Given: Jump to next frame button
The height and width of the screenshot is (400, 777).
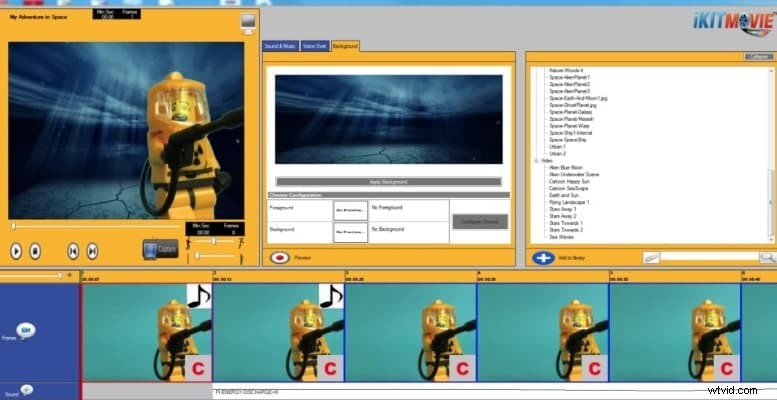Looking at the screenshot, I should pyautogui.click(x=92, y=251).
